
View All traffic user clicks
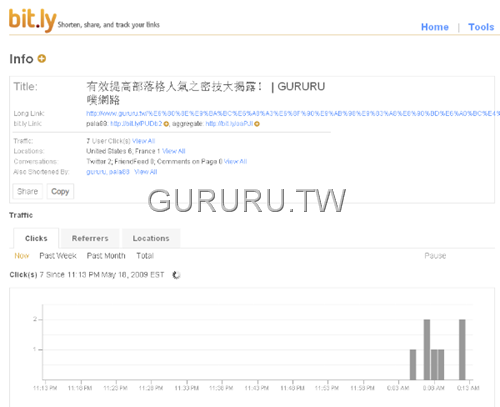(143, 141)
